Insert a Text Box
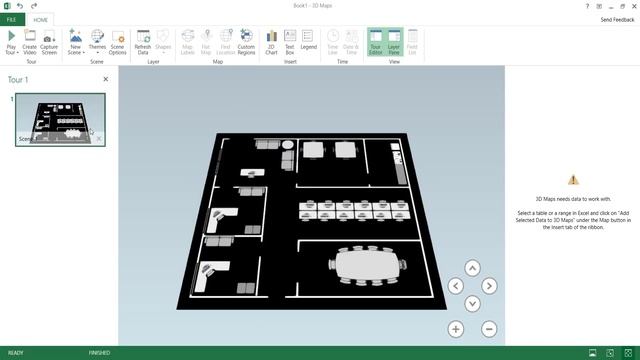Viewport: 640px width, 360px height. (290, 42)
